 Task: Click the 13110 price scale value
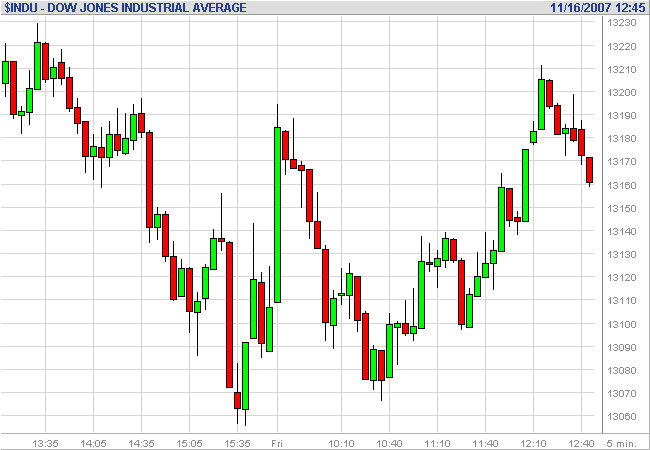pyautogui.click(x=621, y=300)
